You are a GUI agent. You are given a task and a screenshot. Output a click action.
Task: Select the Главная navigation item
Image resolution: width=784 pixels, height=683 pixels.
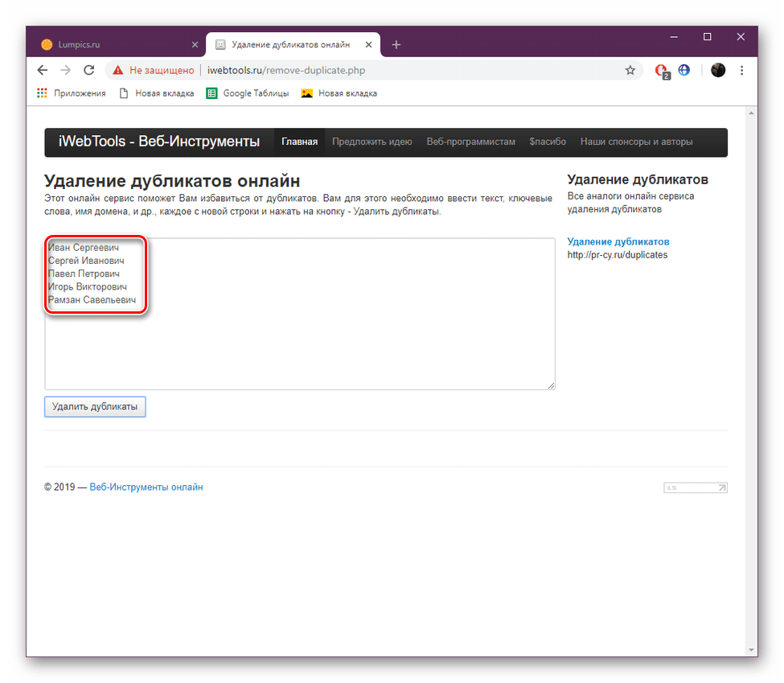298,141
